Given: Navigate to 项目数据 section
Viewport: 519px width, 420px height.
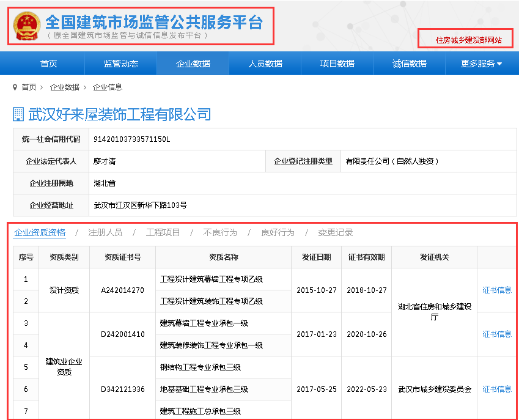Looking at the screenshot, I should click(x=337, y=64).
